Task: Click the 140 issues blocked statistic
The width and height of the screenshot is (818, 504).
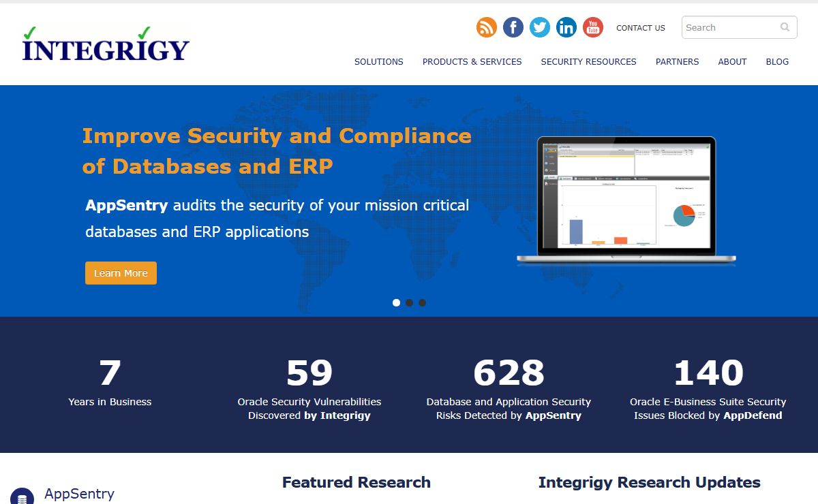Action: (x=708, y=373)
